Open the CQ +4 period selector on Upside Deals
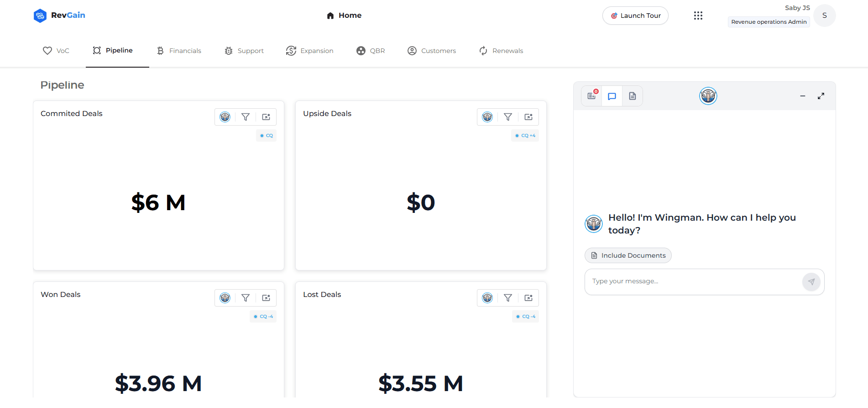This screenshot has height=408, width=868. click(525, 136)
